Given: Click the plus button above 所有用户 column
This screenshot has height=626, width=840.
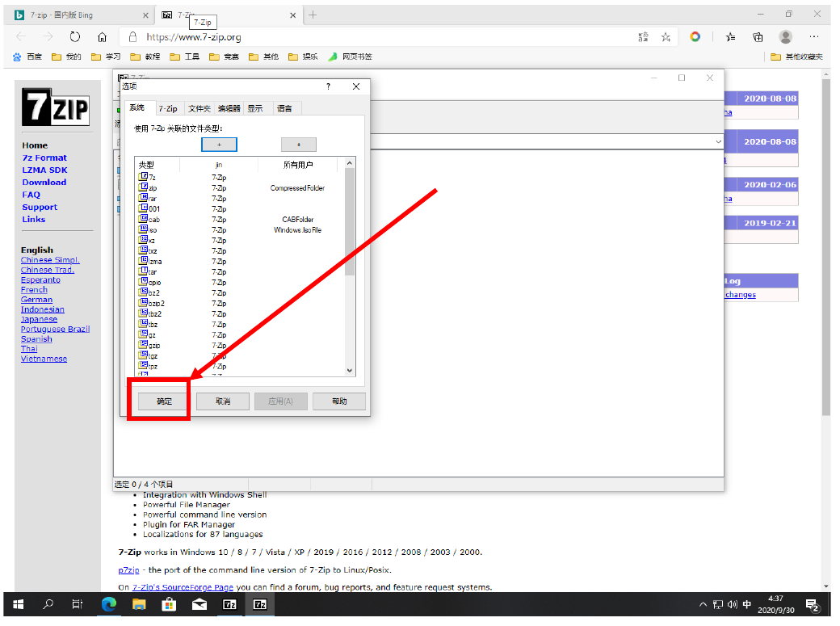Looking at the screenshot, I should pos(298,145).
